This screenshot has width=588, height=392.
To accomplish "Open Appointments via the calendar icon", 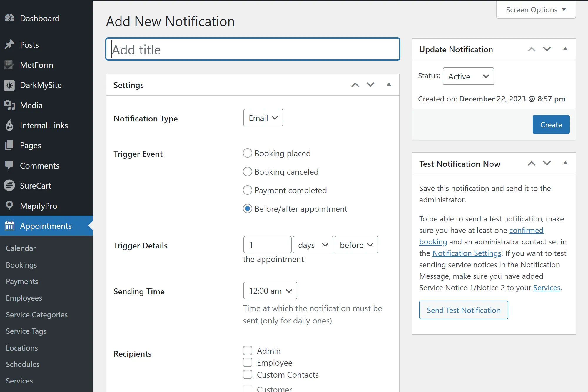I will point(9,226).
